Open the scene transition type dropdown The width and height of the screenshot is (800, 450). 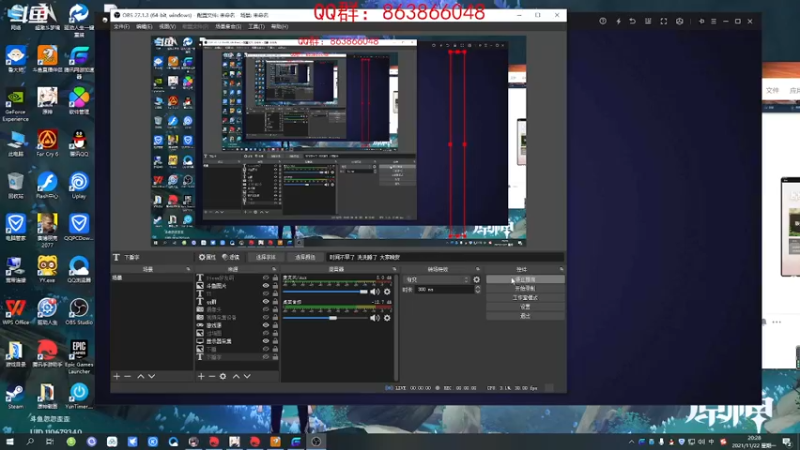(x=437, y=280)
